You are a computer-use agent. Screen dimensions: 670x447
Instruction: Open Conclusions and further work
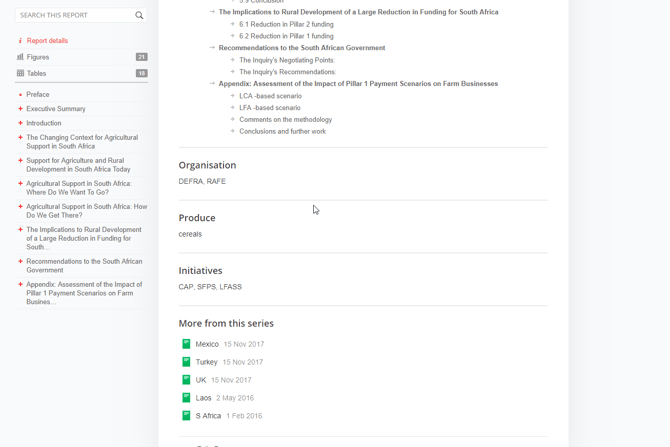point(282,132)
